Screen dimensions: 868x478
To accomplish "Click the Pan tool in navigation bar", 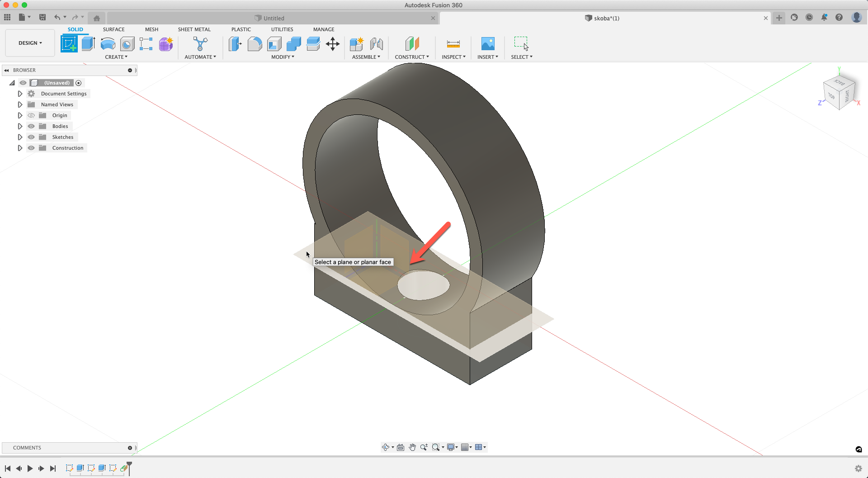I will point(412,447).
